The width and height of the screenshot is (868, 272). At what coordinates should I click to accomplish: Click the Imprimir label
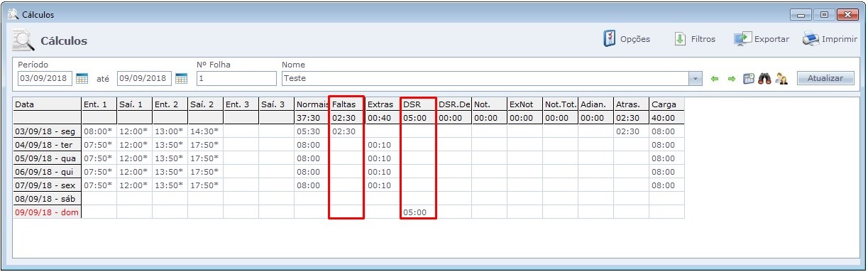point(840,39)
